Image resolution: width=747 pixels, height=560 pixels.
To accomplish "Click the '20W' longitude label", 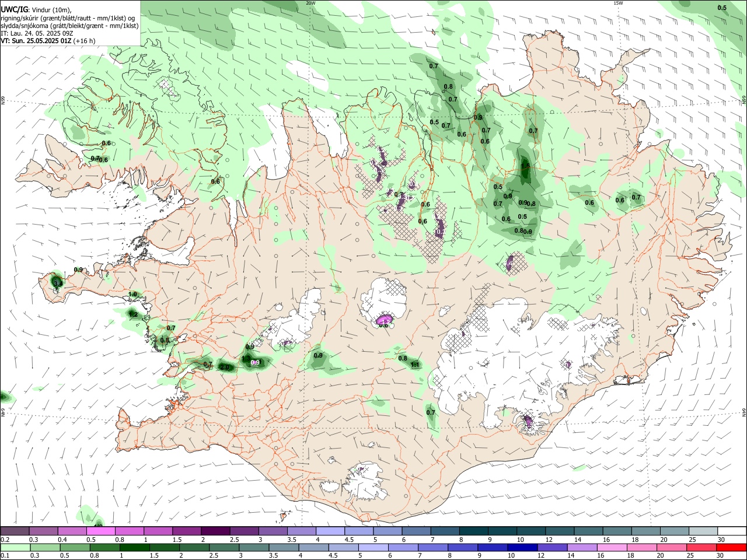I will (x=310, y=3).
